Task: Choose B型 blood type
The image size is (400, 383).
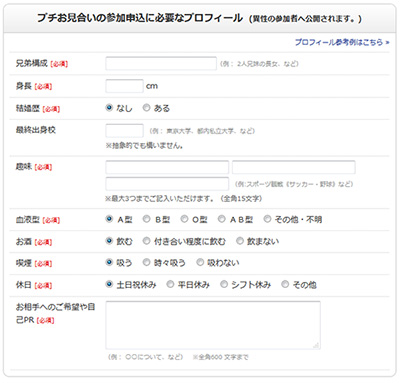Action: 146,219
